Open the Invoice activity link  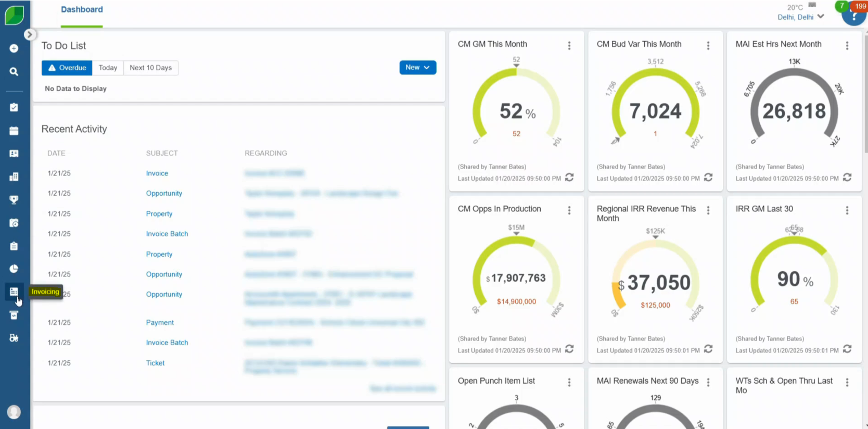coord(157,173)
